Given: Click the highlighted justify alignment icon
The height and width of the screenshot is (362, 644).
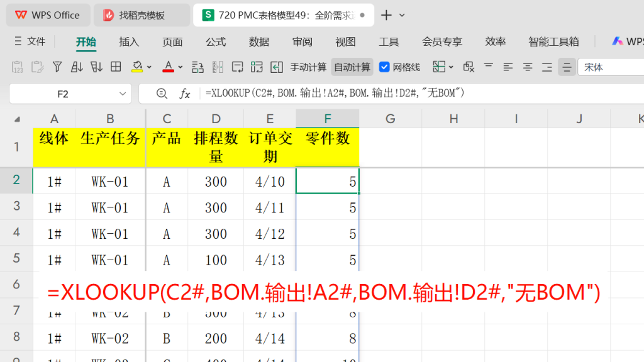Looking at the screenshot, I should coord(567,67).
